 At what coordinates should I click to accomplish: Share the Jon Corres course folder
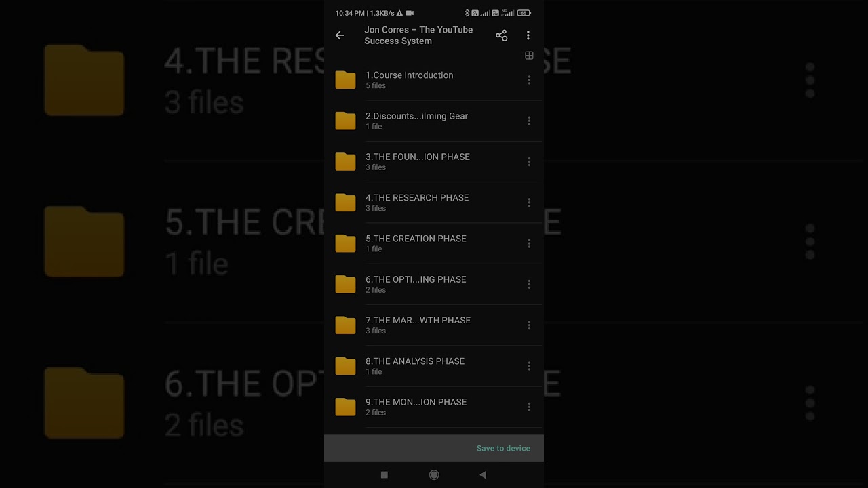pyautogui.click(x=501, y=35)
